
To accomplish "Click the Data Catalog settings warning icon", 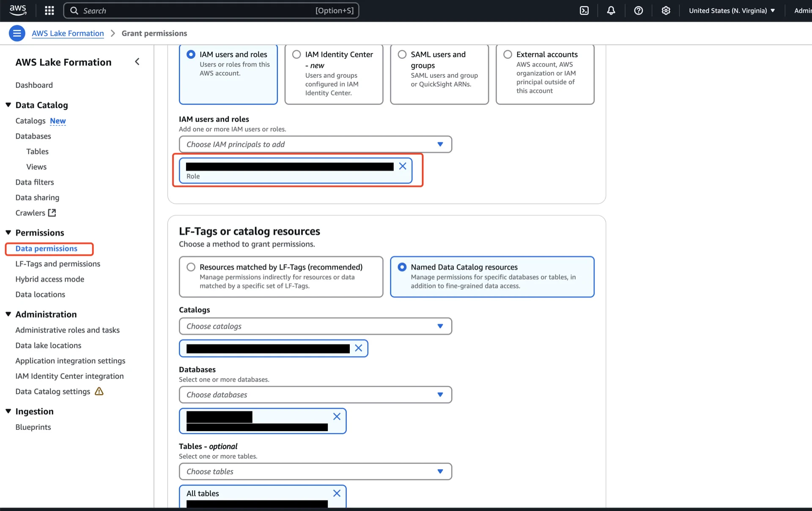I will 99,391.
